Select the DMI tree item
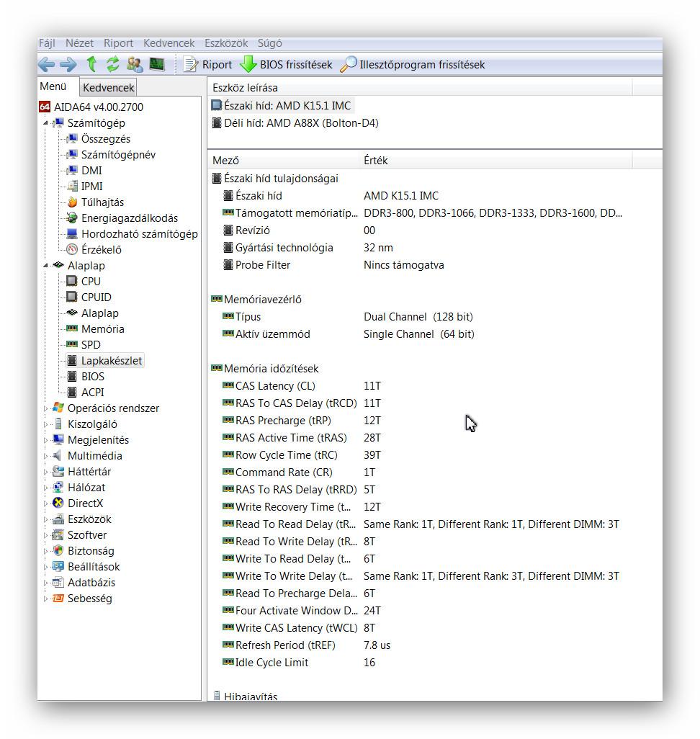Screen dimensions: 700x739 [91, 171]
